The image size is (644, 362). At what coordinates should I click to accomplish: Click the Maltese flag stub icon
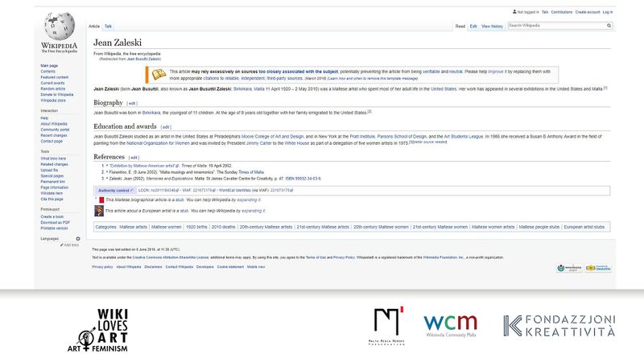click(x=99, y=199)
